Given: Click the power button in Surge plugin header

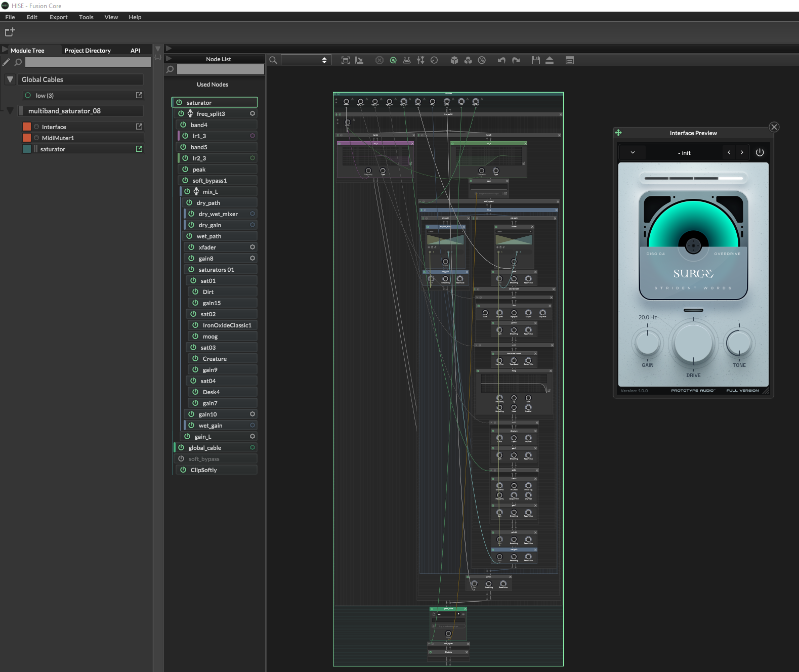Looking at the screenshot, I should point(760,152).
